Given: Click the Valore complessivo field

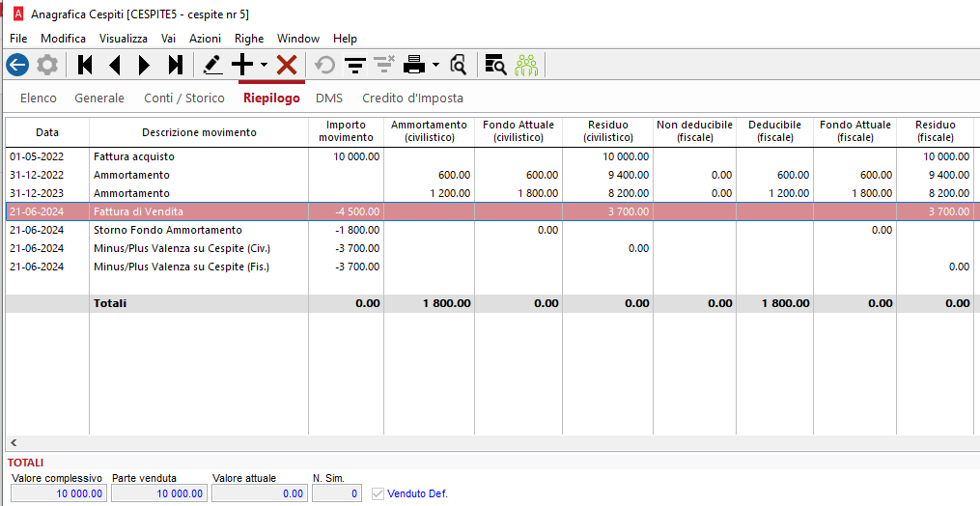Looking at the screenshot, I should (x=58, y=493).
